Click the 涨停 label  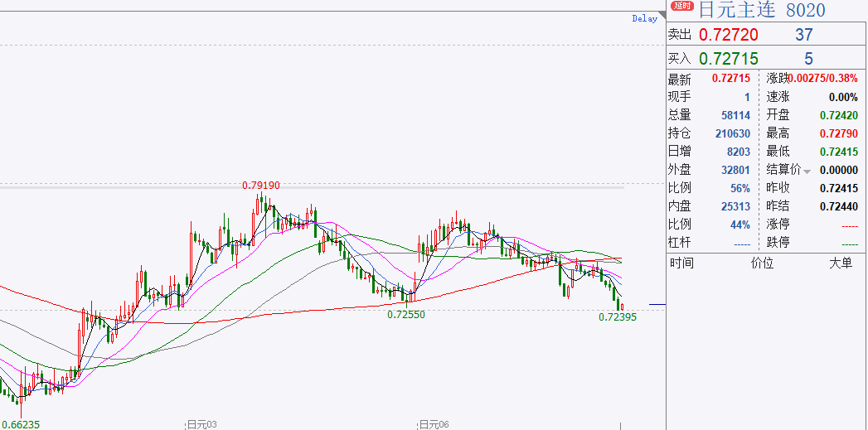click(x=778, y=225)
